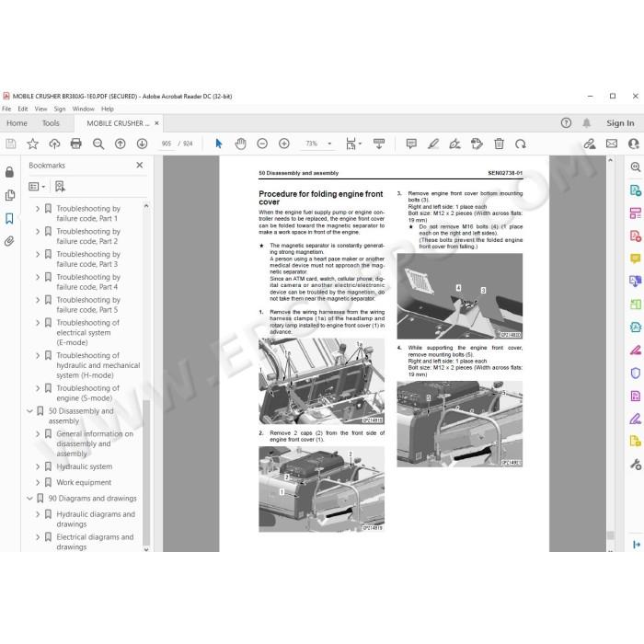Zoom in with plus button

284,144
